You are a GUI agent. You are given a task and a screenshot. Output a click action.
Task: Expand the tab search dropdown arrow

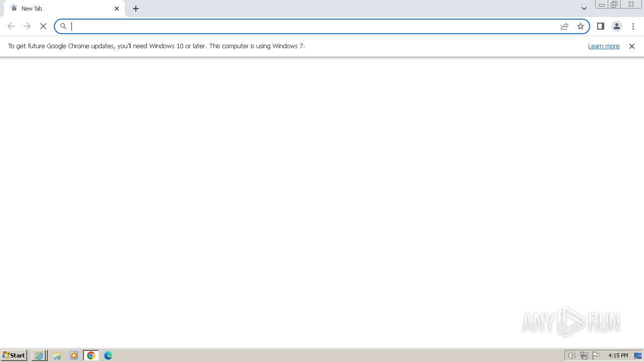tap(584, 9)
